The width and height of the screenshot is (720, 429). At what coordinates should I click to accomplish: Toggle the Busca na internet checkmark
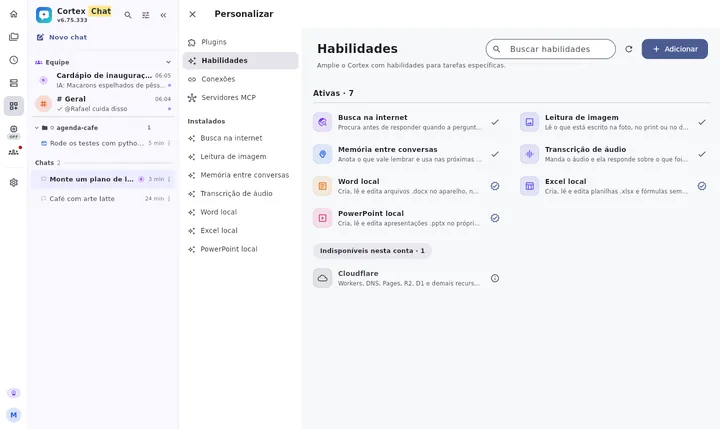[495, 122]
